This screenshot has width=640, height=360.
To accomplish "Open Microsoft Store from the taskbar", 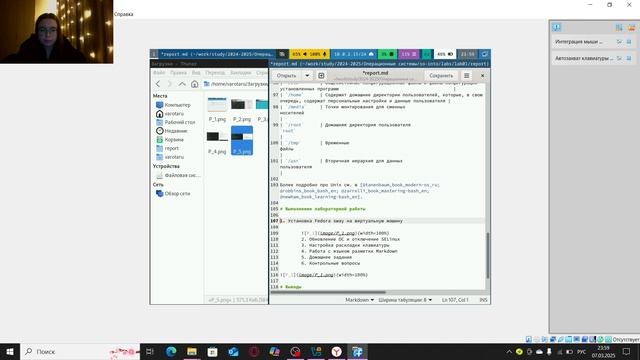I will 213,351.
